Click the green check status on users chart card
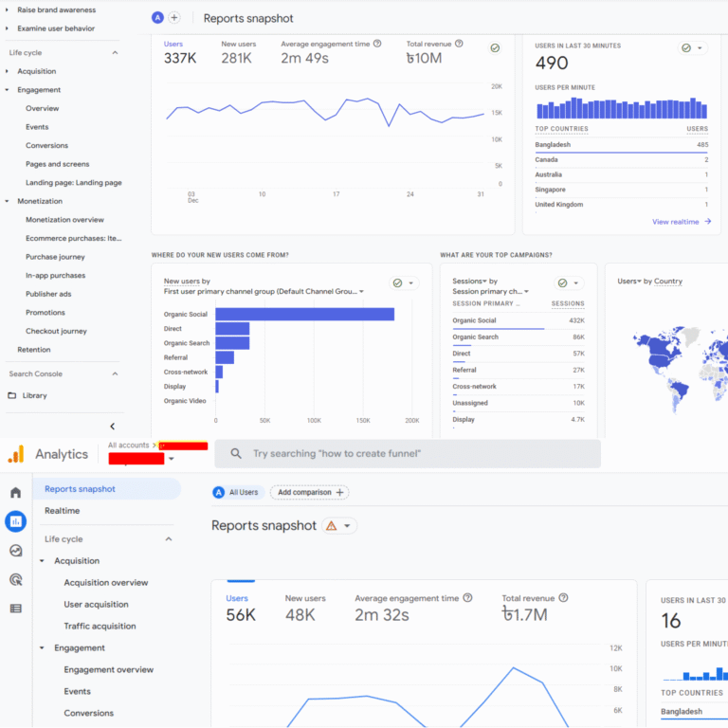The image size is (728, 728). pyautogui.click(x=495, y=48)
